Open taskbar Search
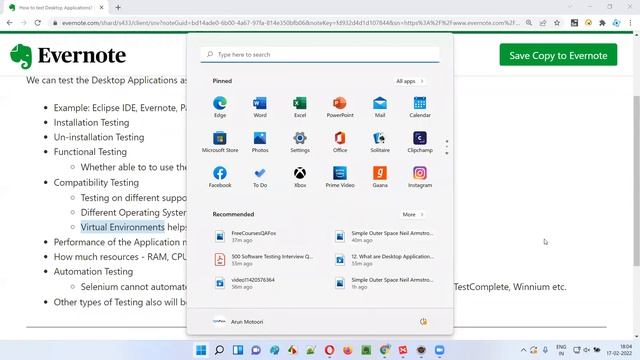Image resolution: width=640 pixels, height=360 pixels. [x=219, y=350]
